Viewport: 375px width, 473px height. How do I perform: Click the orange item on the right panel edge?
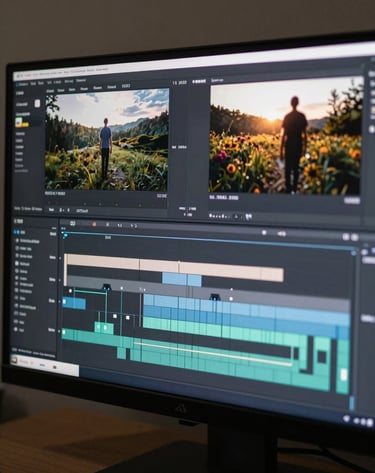373,110
